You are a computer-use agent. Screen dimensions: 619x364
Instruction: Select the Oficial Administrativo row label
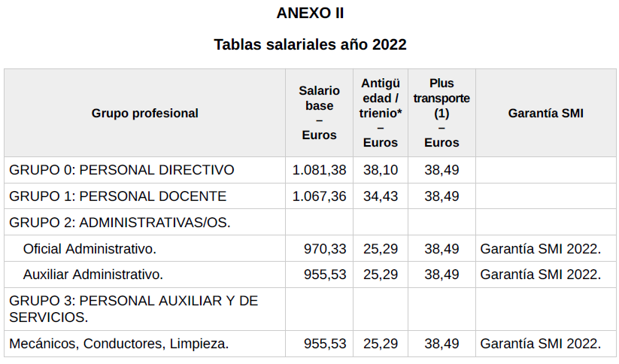(90, 248)
